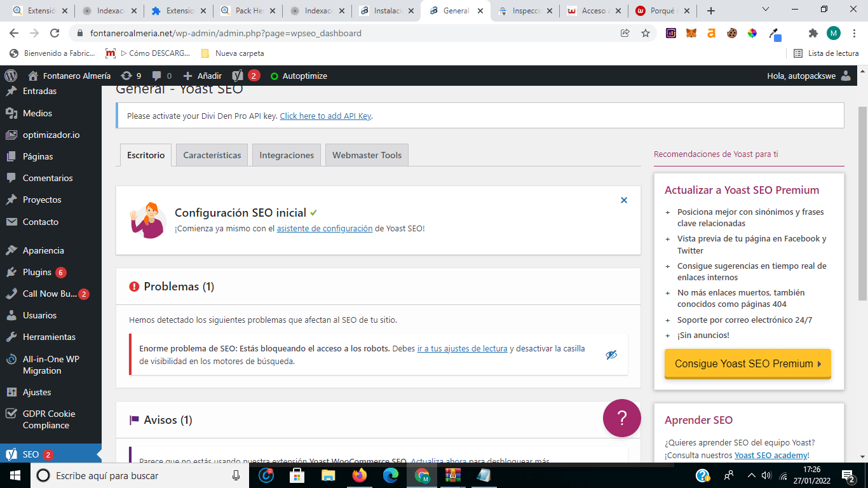Click the Consigue Yoast SEO Premium button
The height and width of the screenshot is (488, 868).
pyautogui.click(x=748, y=363)
